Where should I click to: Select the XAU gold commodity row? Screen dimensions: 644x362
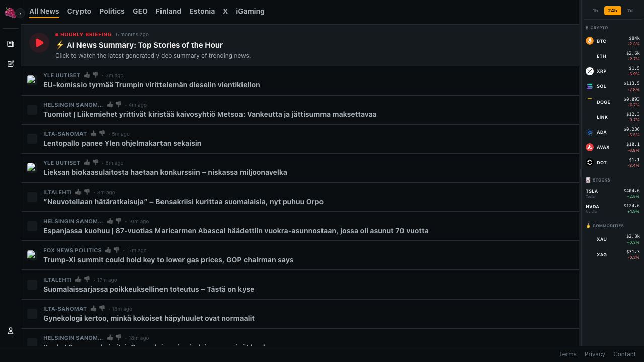[613, 239]
